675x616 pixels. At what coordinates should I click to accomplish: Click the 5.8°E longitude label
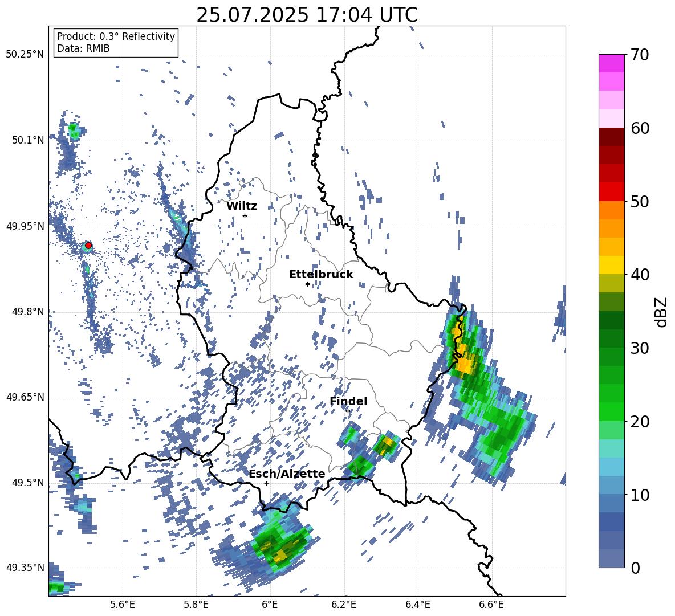[x=196, y=605]
